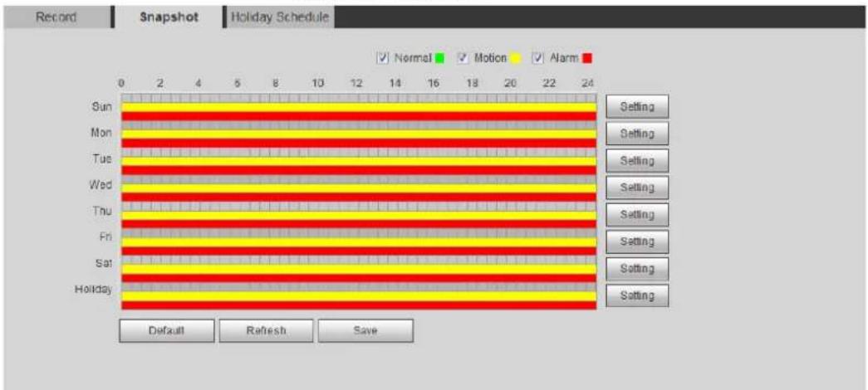Click the yellow Motion color swatch

pos(515,58)
